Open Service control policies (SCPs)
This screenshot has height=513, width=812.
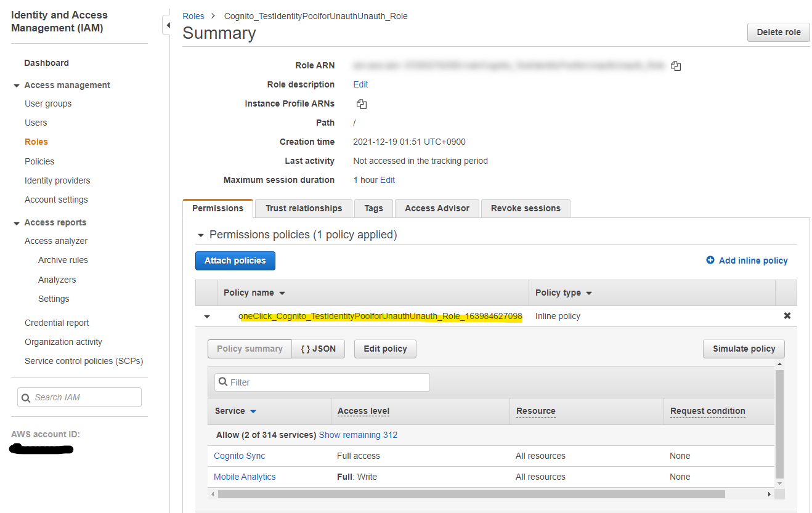(84, 361)
